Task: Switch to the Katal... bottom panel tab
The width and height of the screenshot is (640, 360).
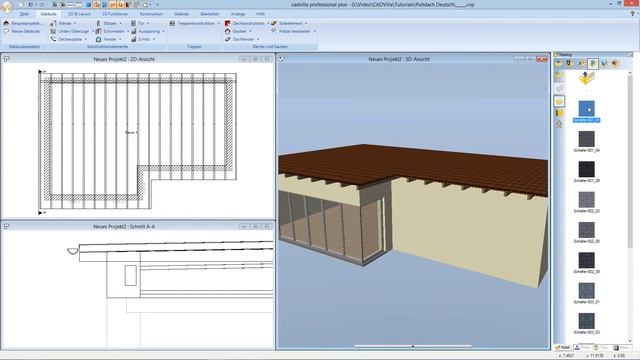Action: click(563, 347)
